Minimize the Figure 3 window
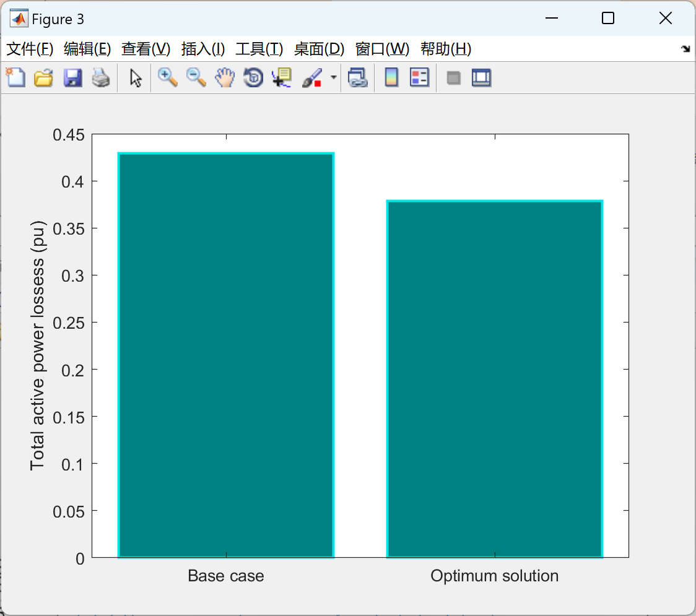 [551, 18]
